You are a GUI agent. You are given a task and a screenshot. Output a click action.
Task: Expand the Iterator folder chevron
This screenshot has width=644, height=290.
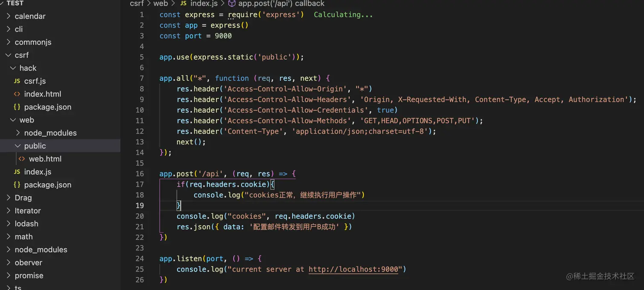(x=9, y=210)
